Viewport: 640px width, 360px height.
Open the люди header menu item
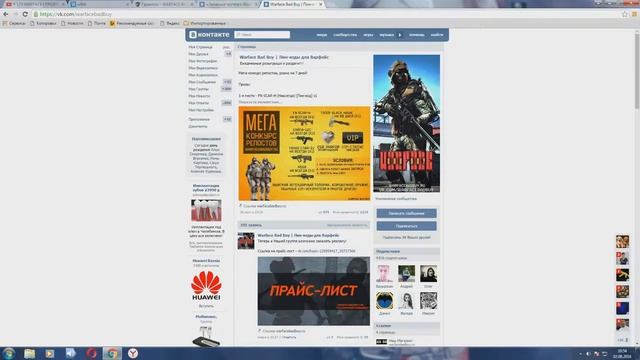(x=322, y=35)
